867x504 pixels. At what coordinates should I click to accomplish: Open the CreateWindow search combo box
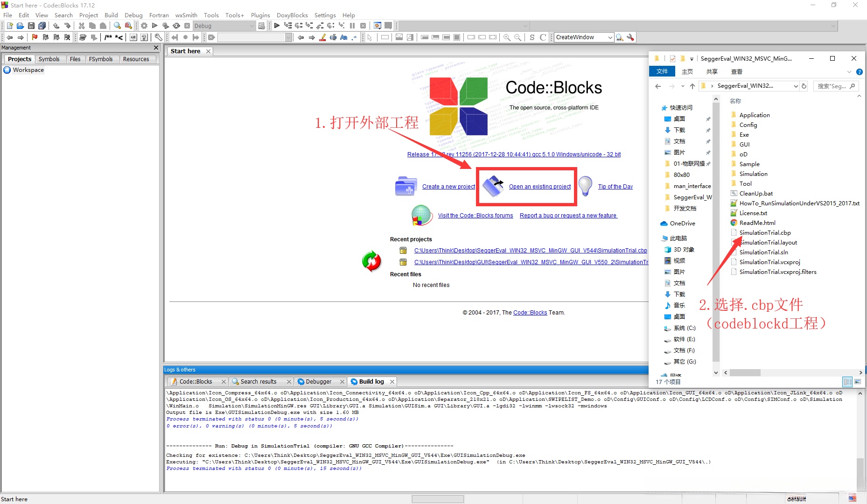point(610,37)
